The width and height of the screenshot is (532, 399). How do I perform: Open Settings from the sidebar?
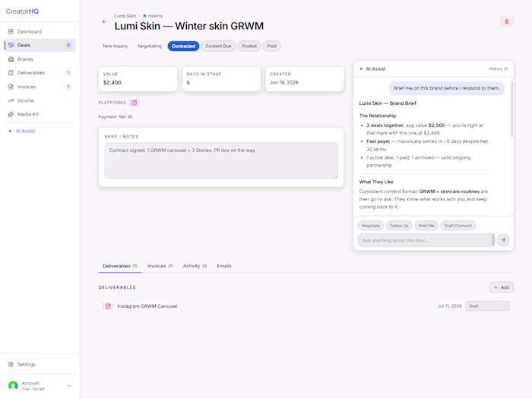pyautogui.click(x=40, y=364)
